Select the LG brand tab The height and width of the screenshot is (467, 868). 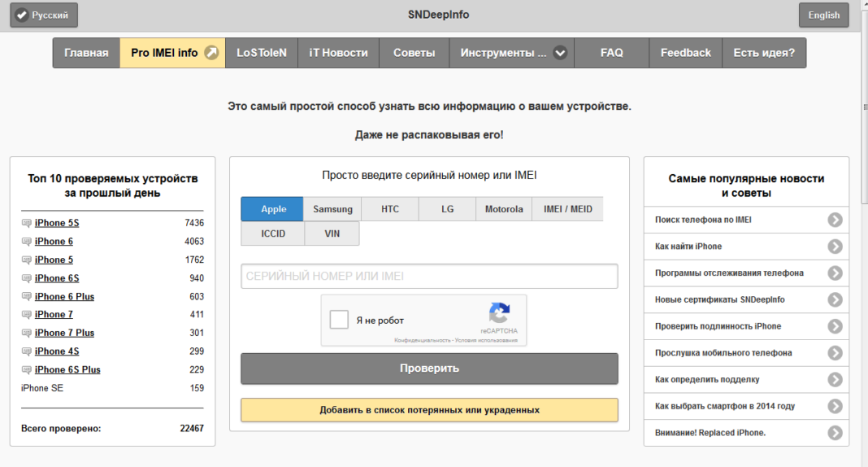click(447, 209)
